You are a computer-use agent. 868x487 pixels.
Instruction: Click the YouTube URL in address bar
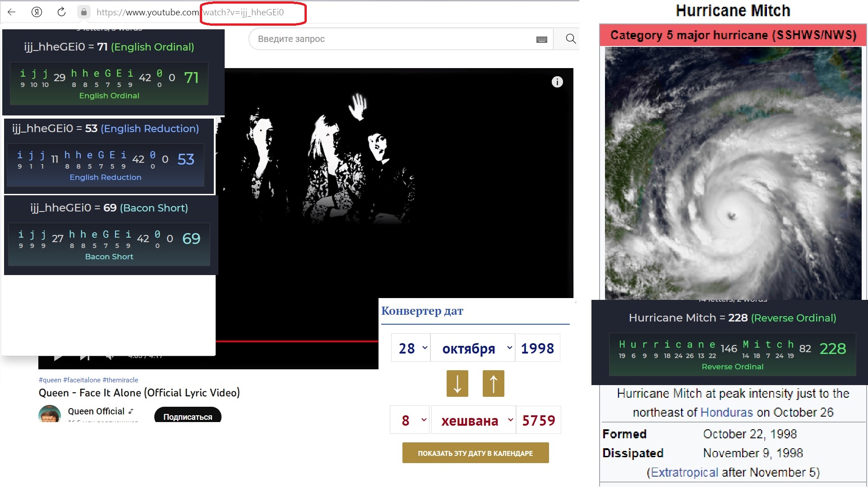[190, 12]
